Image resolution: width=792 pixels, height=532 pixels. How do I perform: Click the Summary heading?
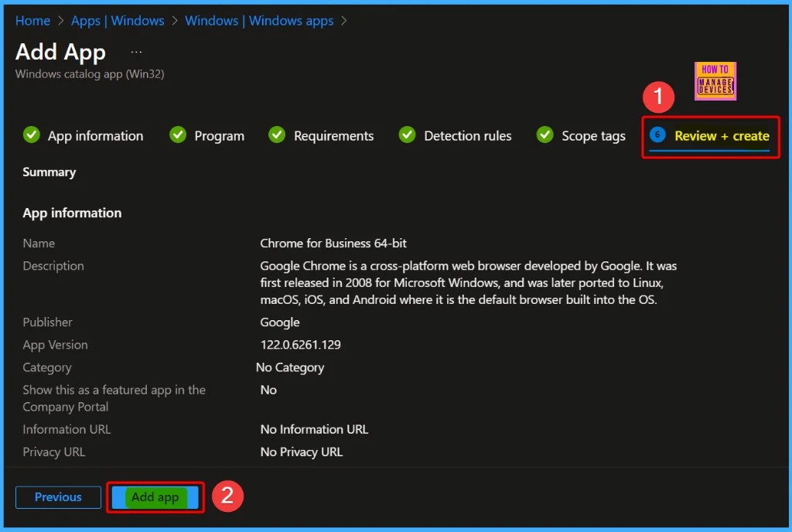pos(49,172)
